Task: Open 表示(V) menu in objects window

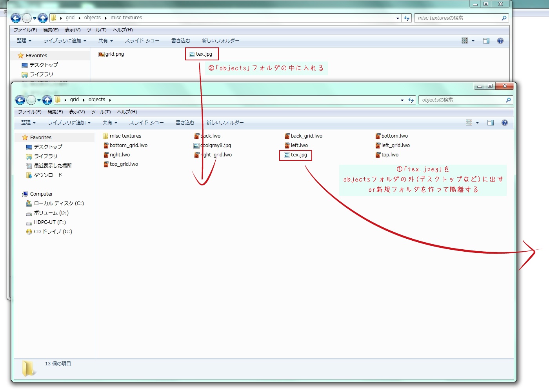Action: click(x=77, y=112)
